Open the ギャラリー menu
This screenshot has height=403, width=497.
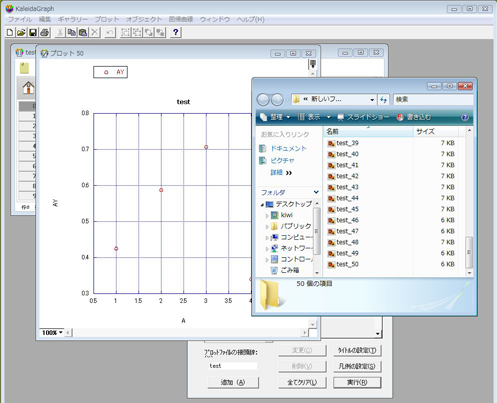click(72, 19)
